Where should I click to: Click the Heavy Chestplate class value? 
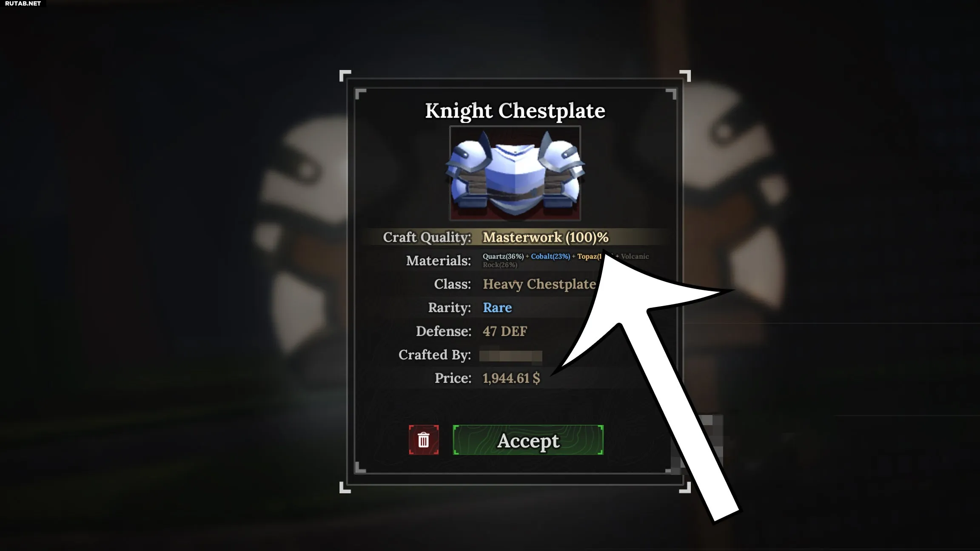pyautogui.click(x=539, y=284)
